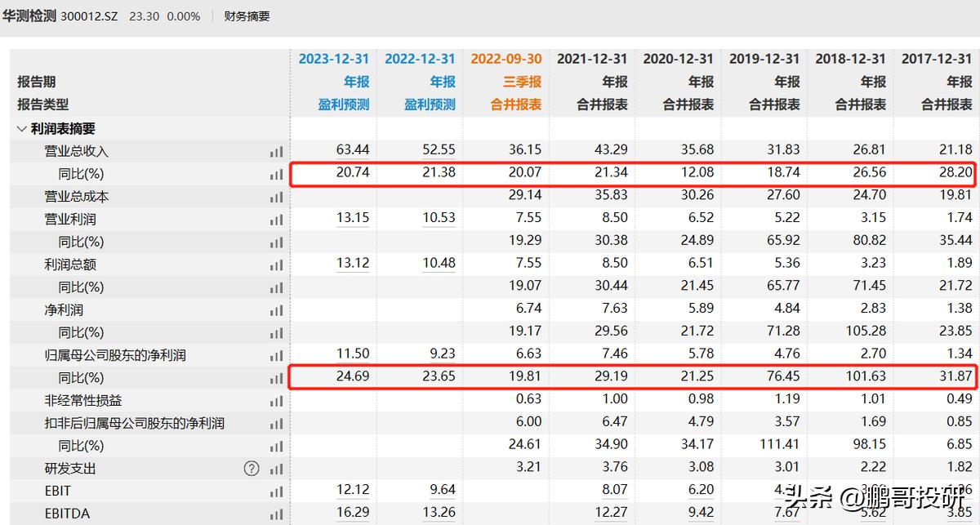Open the 2023-12-31 年报 column header
The height and width of the screenshot is (525, 980).
click(334, 58)
